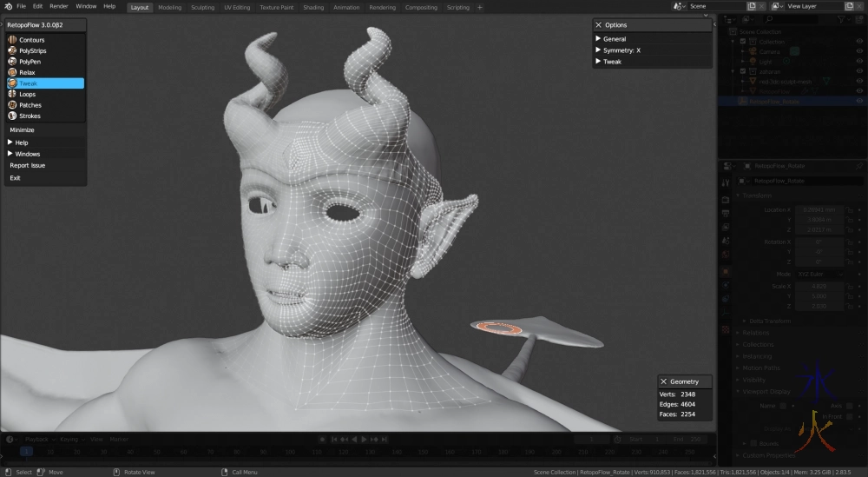Activate the PolyPen tool
The height and width of the screenshot is (477, 868).
(x=30, y=62)
